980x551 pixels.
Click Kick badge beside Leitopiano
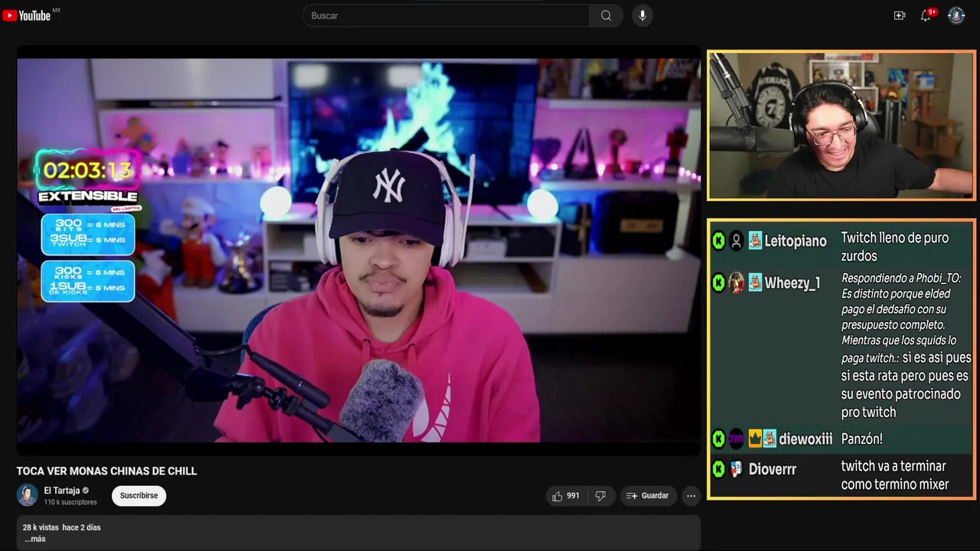click(x=718, y=241)
